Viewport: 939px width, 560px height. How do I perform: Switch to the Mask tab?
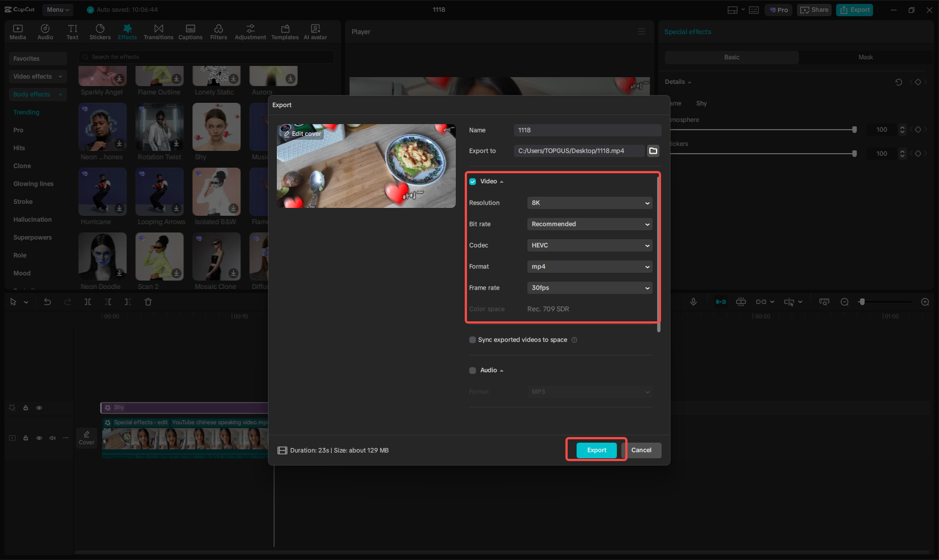click(x=865, y=57)
